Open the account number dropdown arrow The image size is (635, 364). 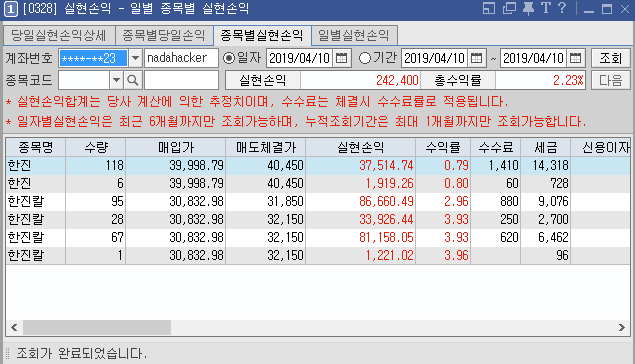click(135, 58)
